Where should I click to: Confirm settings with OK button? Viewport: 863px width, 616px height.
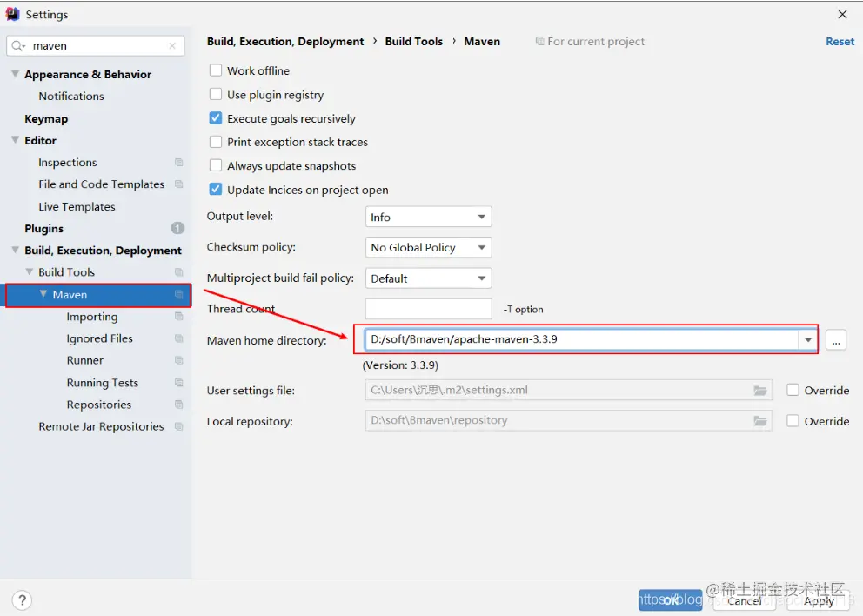pos(671,600)
